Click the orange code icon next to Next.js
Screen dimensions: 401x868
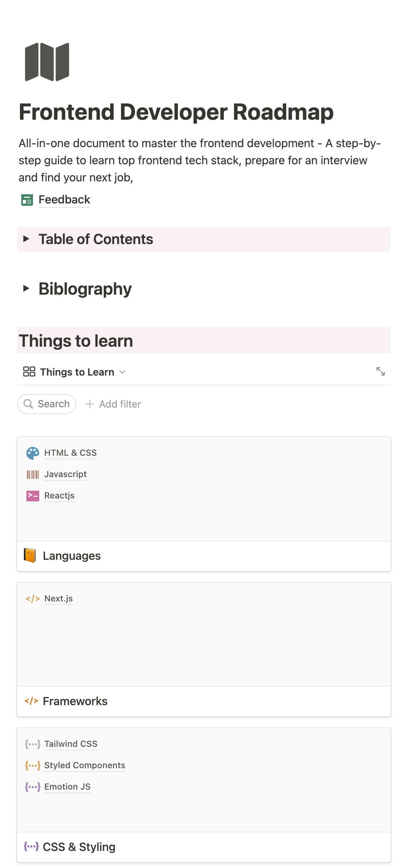point(32,599)
